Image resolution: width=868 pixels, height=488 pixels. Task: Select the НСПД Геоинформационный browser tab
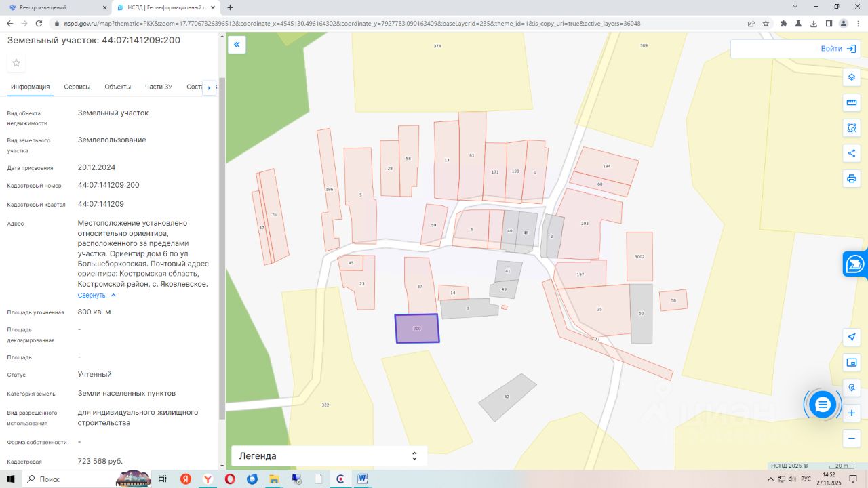click(165, 7)
